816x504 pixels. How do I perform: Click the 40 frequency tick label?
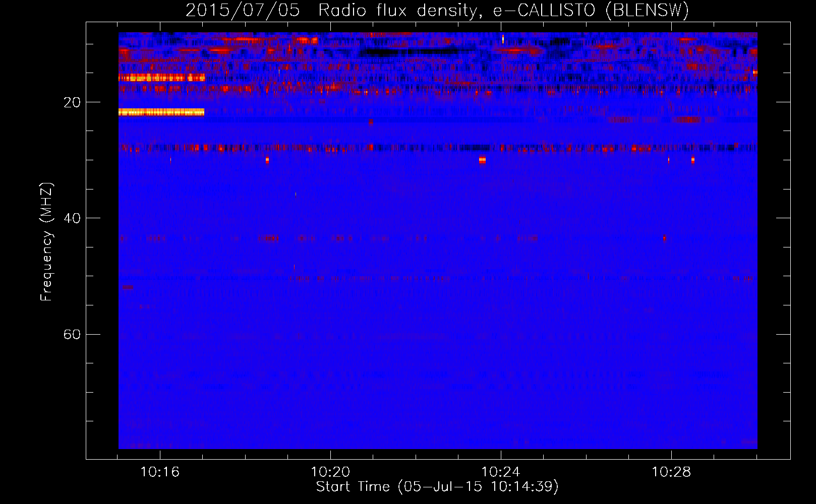[72, 218]
